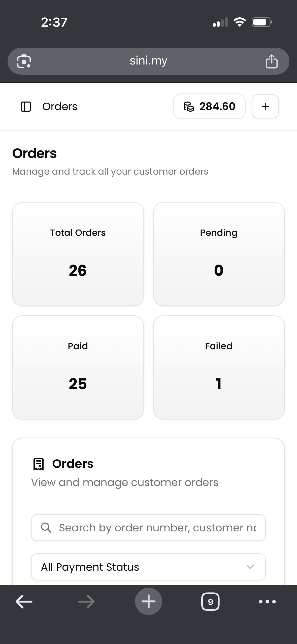Select the Total Orders card
297x644 pixels.
[78, 254]
